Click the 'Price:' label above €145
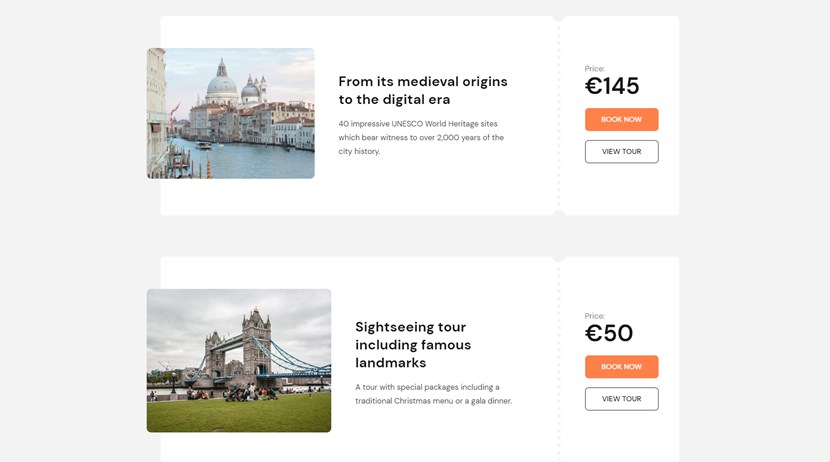The image size is (830, 462). pos(595,69)
